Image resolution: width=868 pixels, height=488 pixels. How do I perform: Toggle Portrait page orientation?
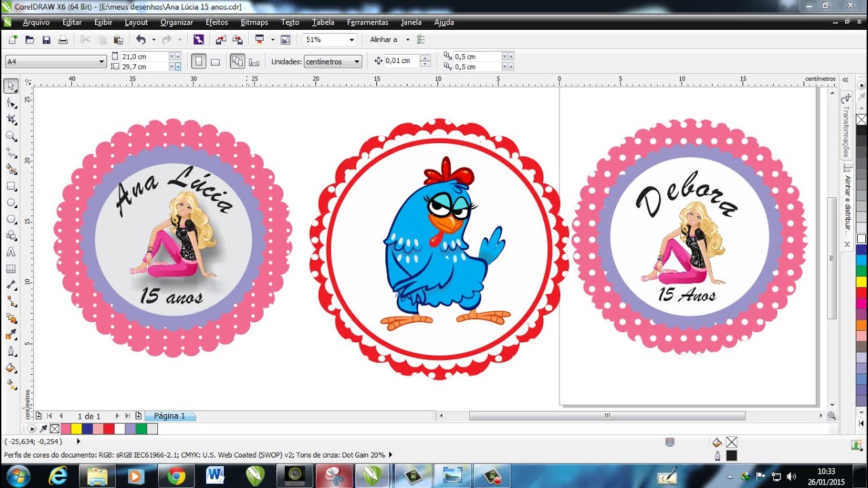(199, 62)
